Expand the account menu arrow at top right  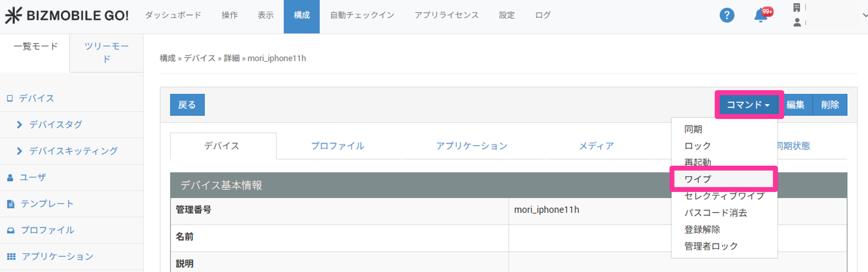click(x=864, y=15)
